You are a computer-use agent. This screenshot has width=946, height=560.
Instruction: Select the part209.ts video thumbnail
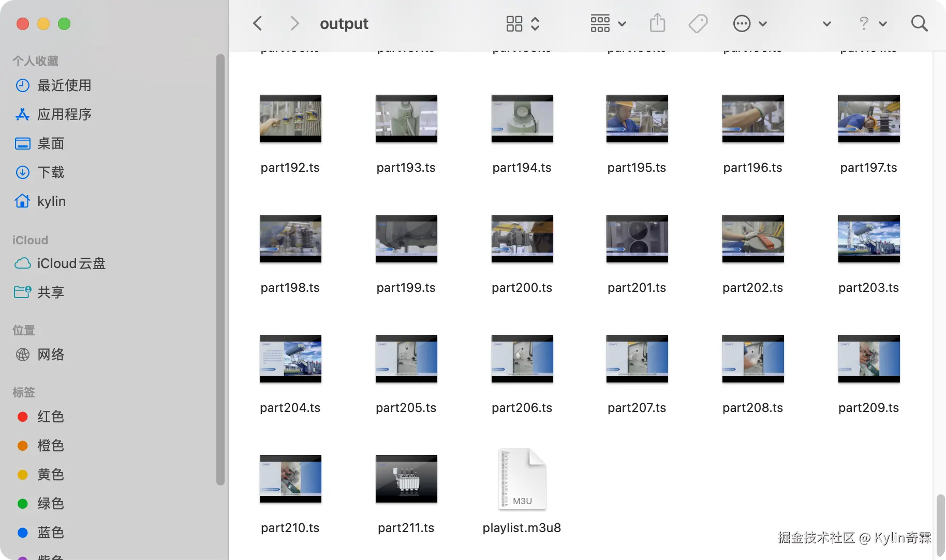869,359
